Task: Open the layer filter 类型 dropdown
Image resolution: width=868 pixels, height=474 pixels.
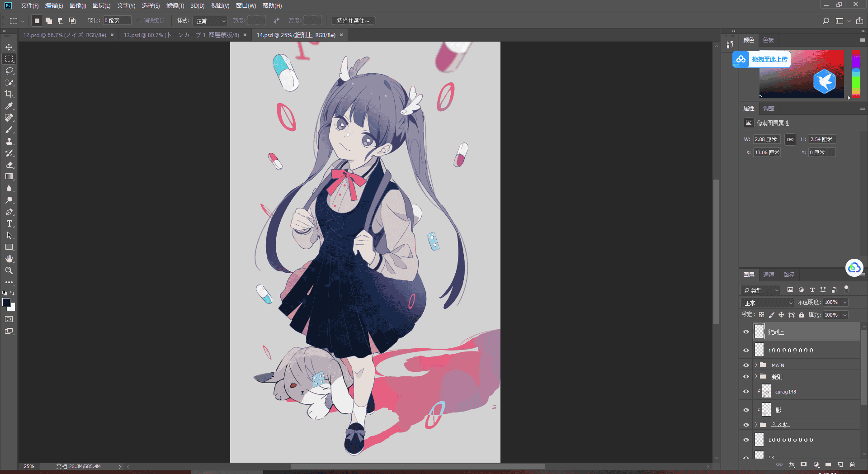Action: [761, 290]
